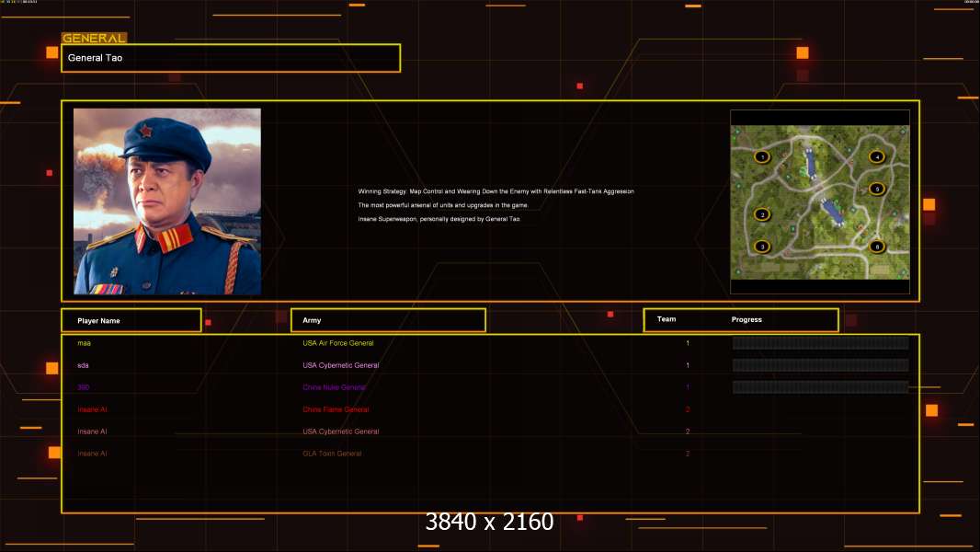
Task: Click China Nuke General army entry
Action: (335, 387)
